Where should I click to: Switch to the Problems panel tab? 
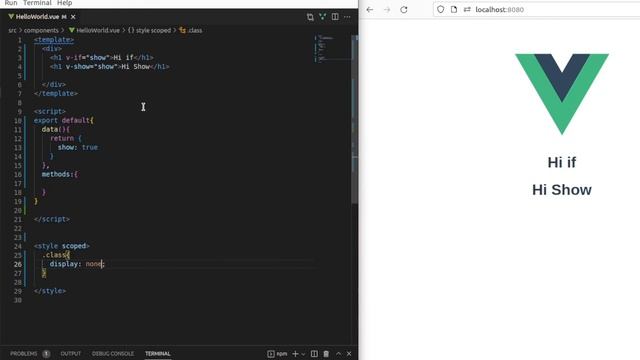click(x=24, y=353)
